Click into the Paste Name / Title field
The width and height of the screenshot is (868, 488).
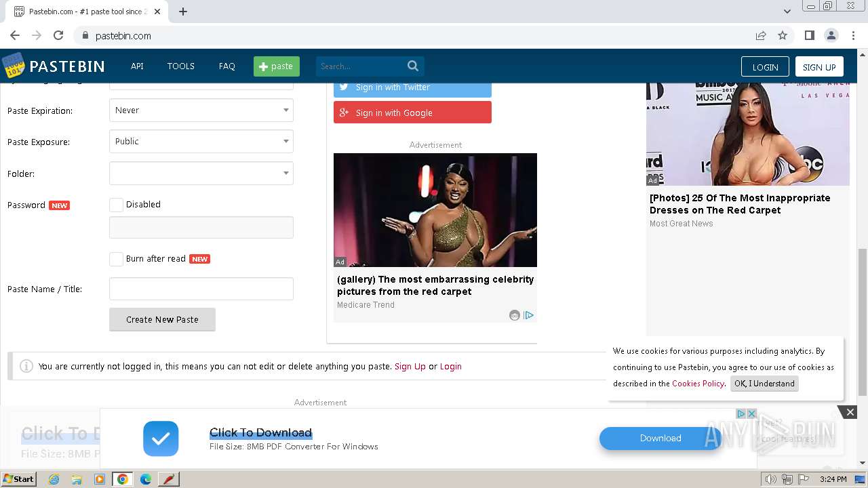(201, 289)
